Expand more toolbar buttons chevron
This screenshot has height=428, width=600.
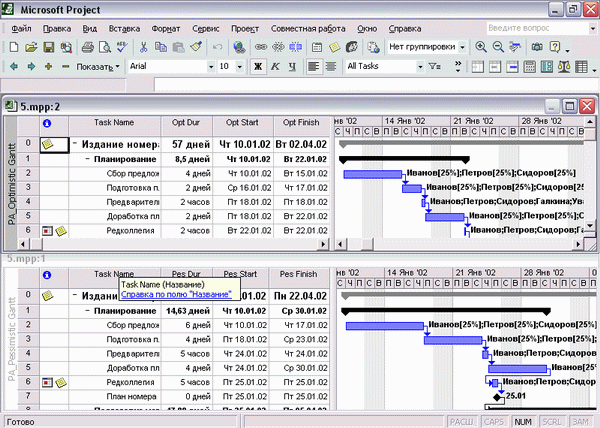(x=458, y=67)
